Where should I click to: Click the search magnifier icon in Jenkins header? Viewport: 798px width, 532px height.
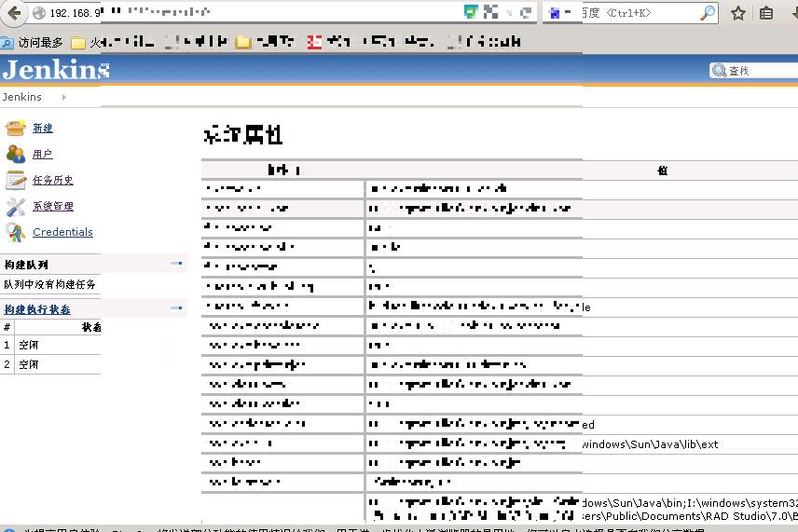[x=719, y=71]
